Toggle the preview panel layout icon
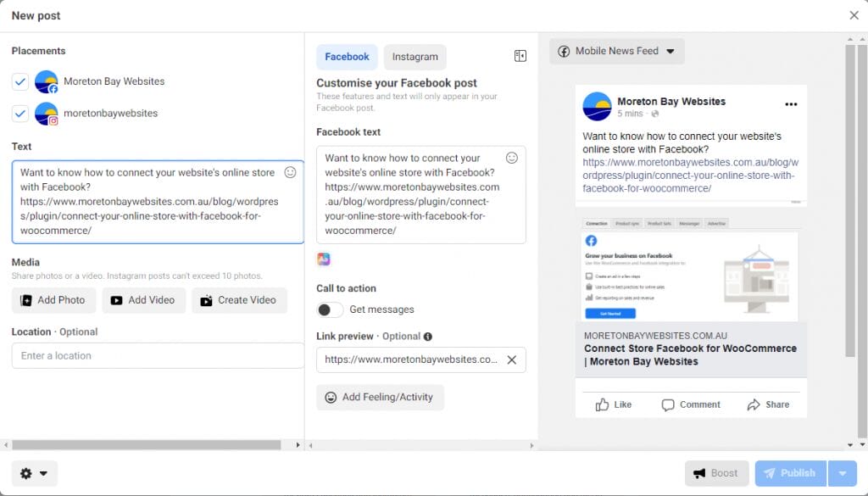This screenshot has width=868, height=496. 520,56
